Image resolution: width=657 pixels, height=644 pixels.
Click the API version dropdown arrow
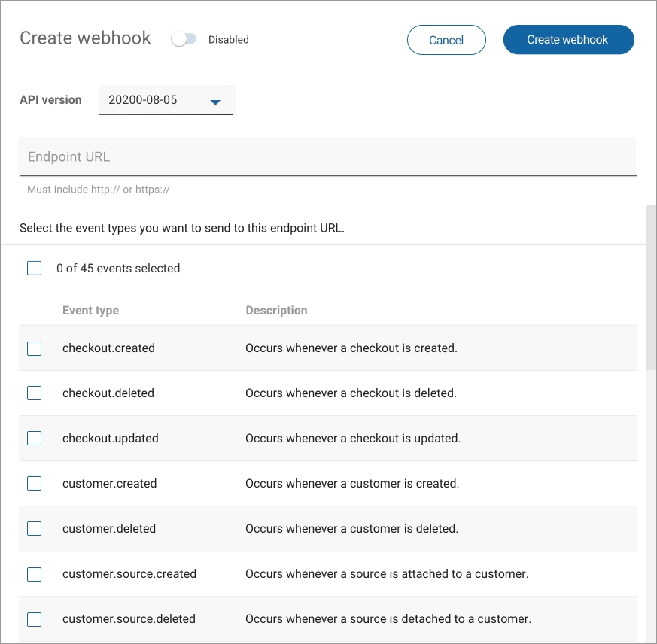215,102
